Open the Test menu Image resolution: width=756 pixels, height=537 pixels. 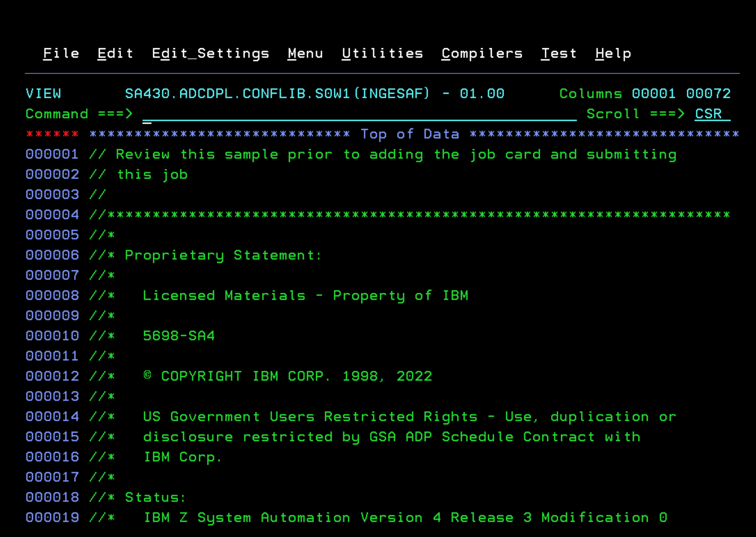tap(559, 53)
